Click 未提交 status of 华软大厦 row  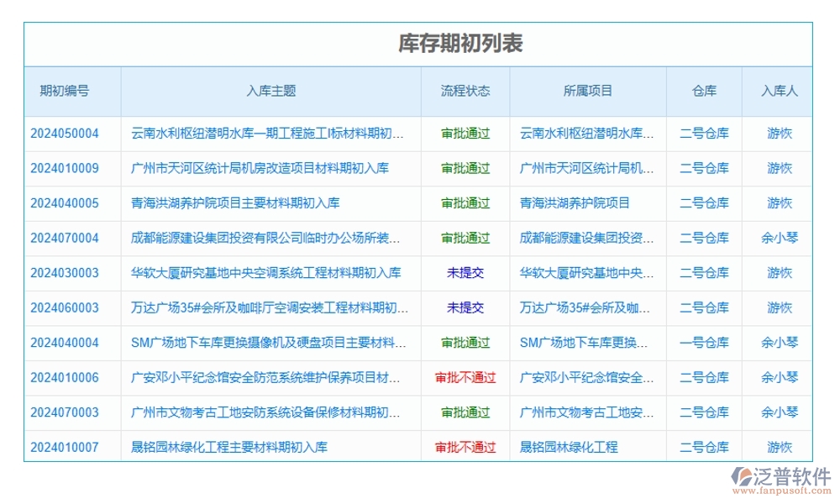point(465,272)
